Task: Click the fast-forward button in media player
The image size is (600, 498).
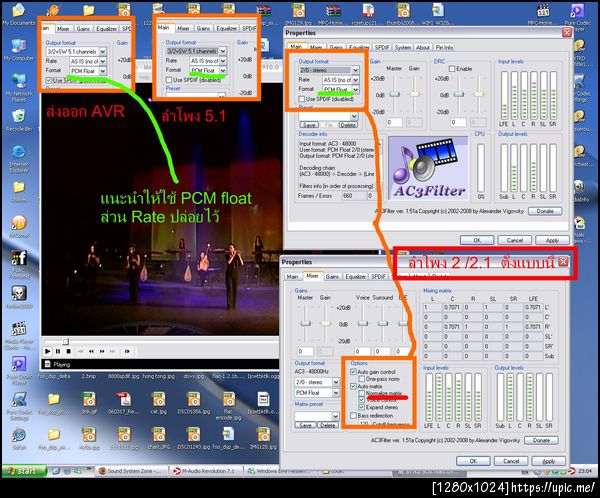Action: pyautogui.click(x=102, y=351)
